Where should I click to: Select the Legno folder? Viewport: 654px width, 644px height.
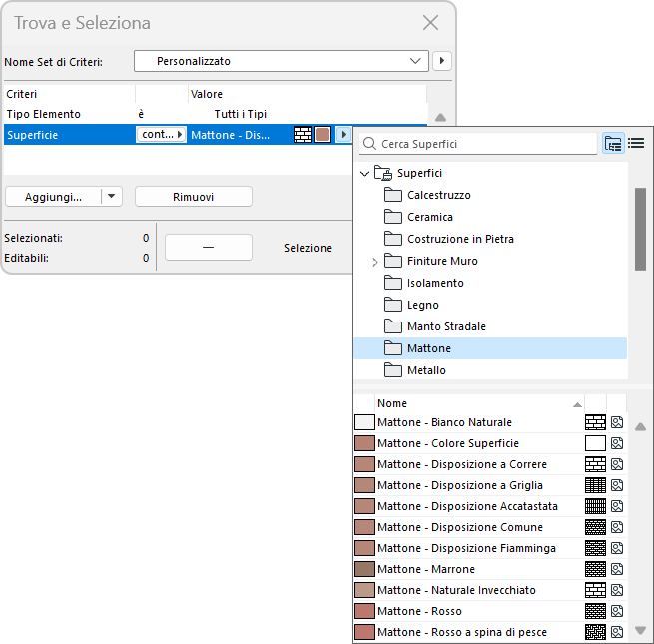coord(423,305)
